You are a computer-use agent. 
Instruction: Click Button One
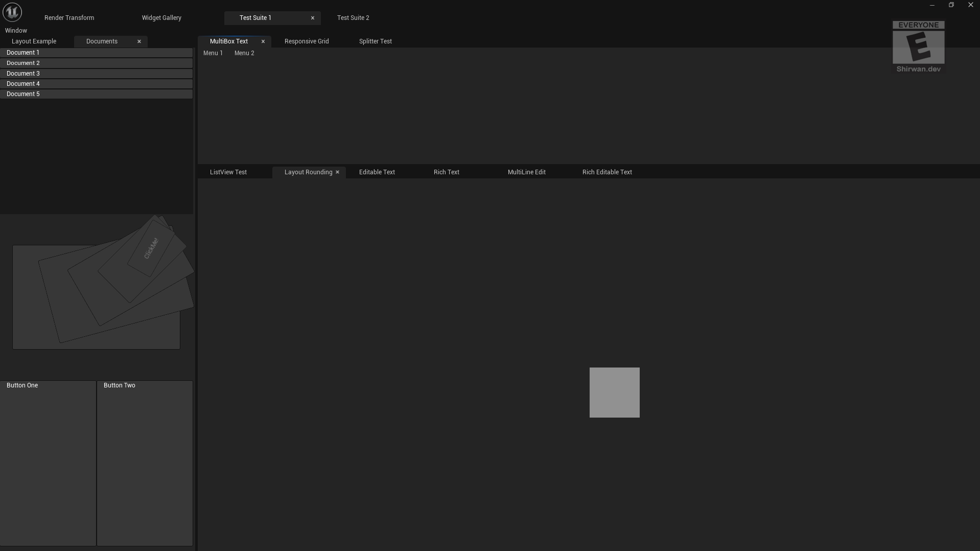(x=48, y=463)
